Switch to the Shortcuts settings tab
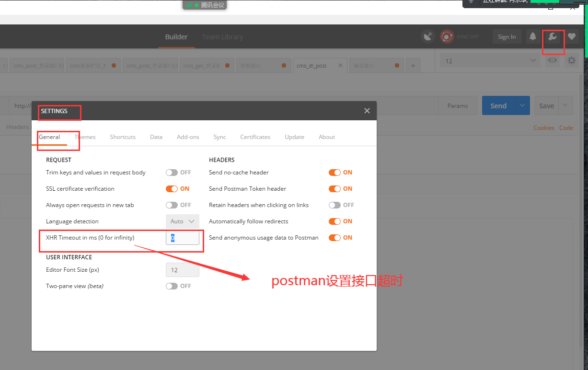 [x=123, y=137]
